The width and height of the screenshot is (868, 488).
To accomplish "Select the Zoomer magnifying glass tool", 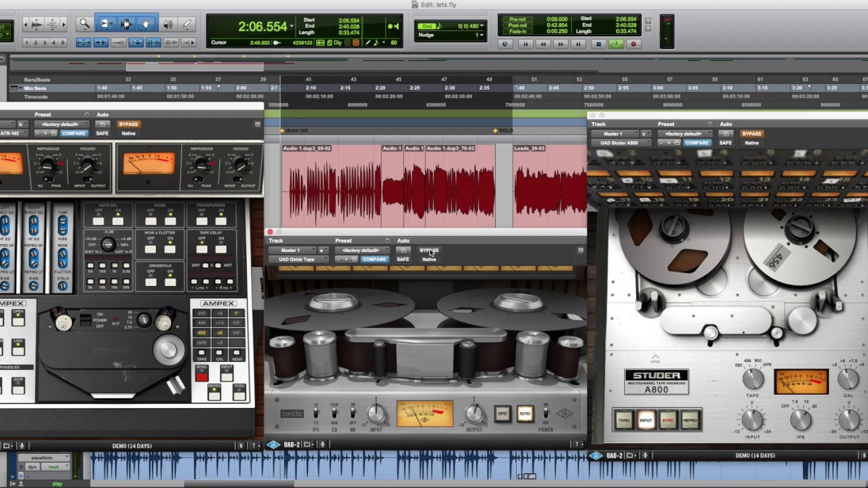I will [85, 24].
